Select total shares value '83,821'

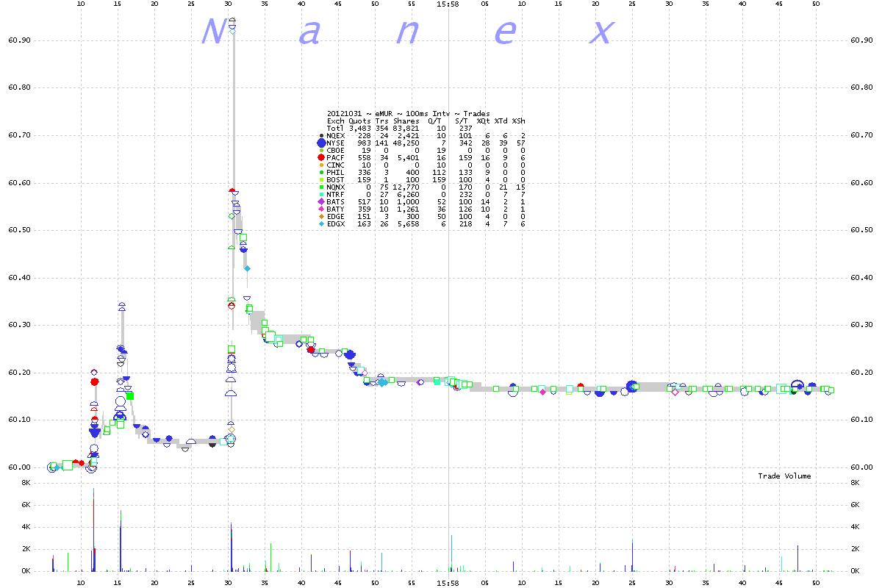pos(406,129)
